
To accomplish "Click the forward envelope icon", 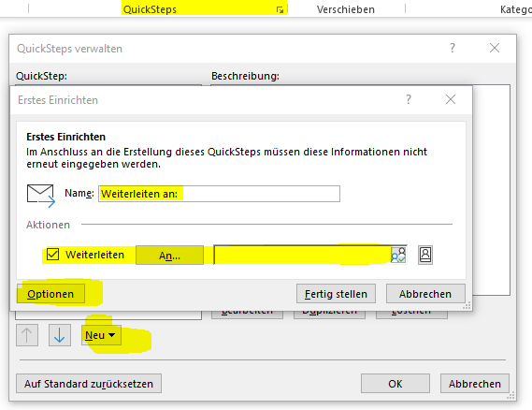I will (41, 196).
